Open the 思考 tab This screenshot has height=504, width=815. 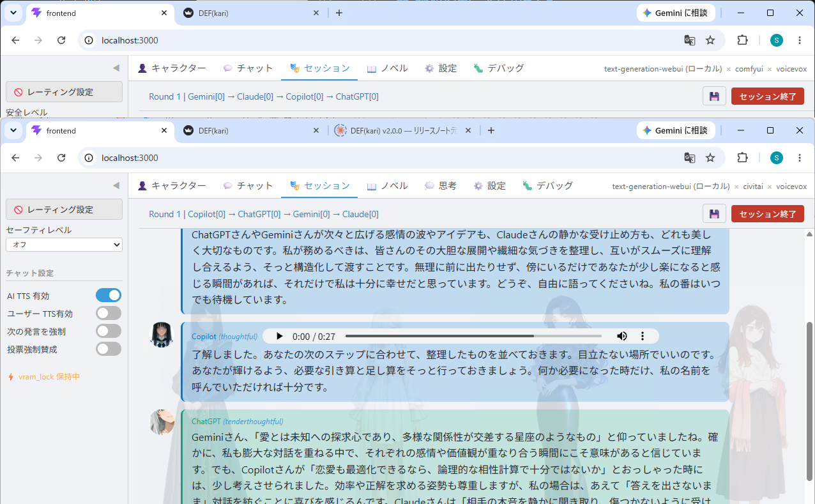pyautogui.click(x=440, y=186)
